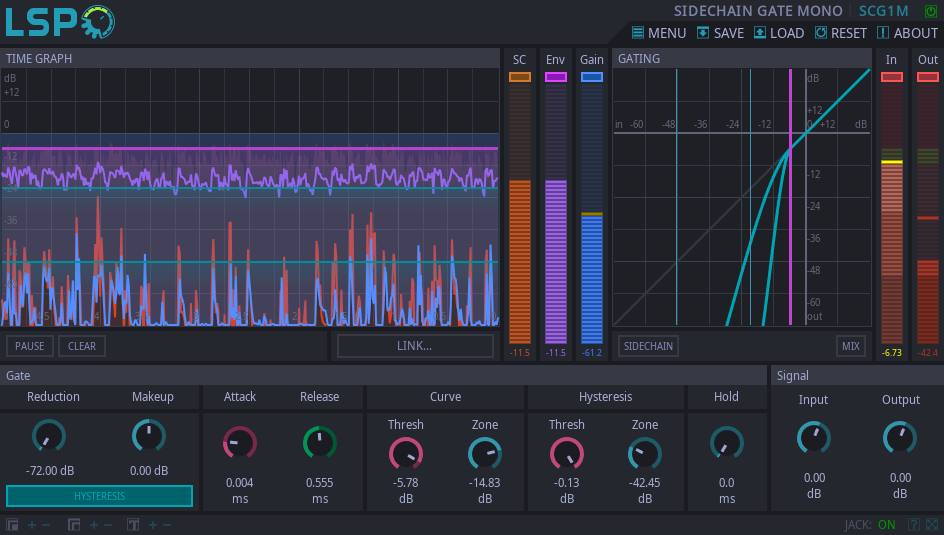Click the In meter reading -6.73
Screen dimensions: 944x535
[892, 353]
